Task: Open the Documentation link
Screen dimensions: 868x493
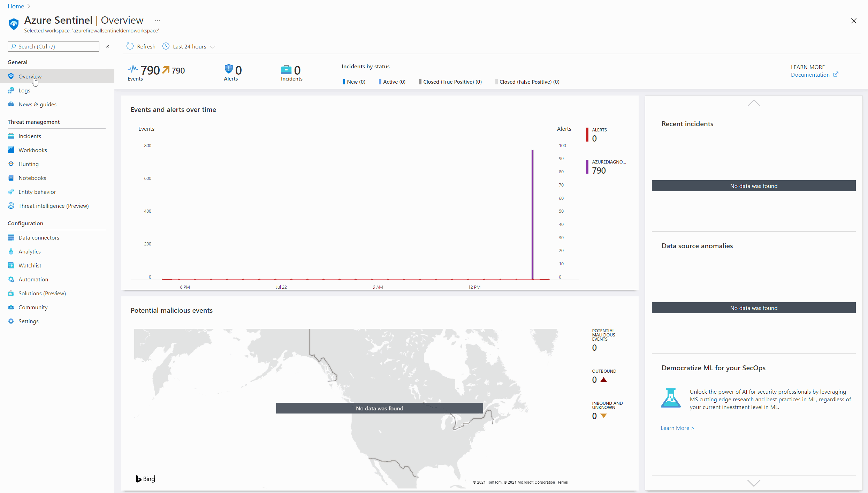Action: click(x=811, y=75)
